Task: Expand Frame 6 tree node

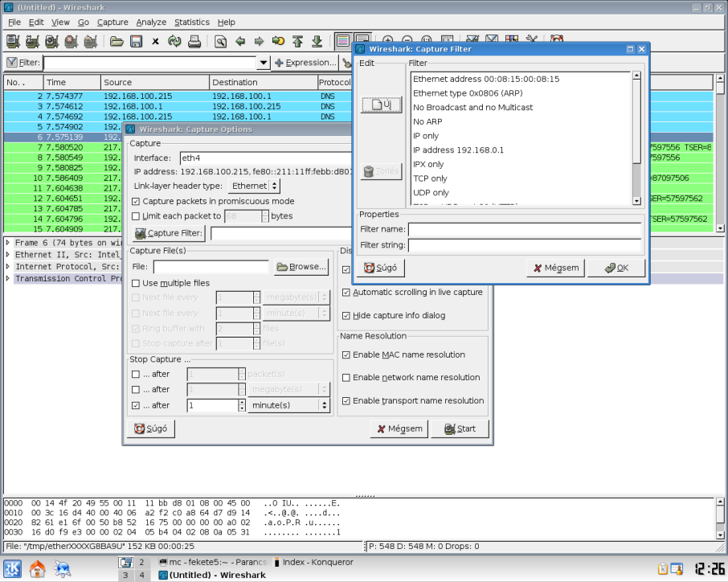Action: (8, 243)
